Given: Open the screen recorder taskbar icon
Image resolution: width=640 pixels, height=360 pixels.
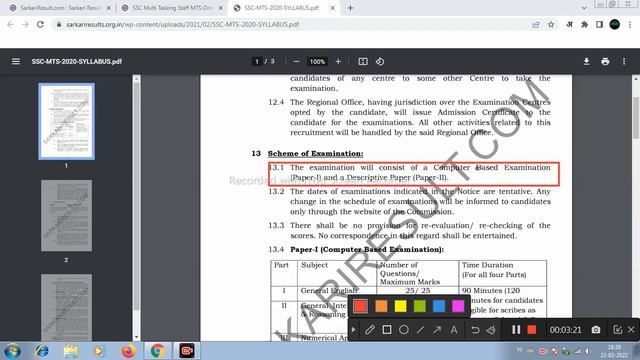Looking at the screenshot, I should coord(187,351).
